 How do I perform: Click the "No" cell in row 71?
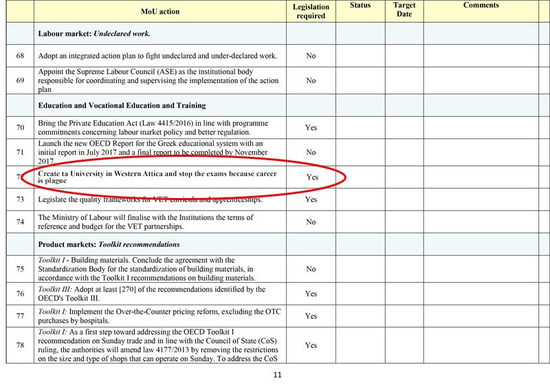311,152
